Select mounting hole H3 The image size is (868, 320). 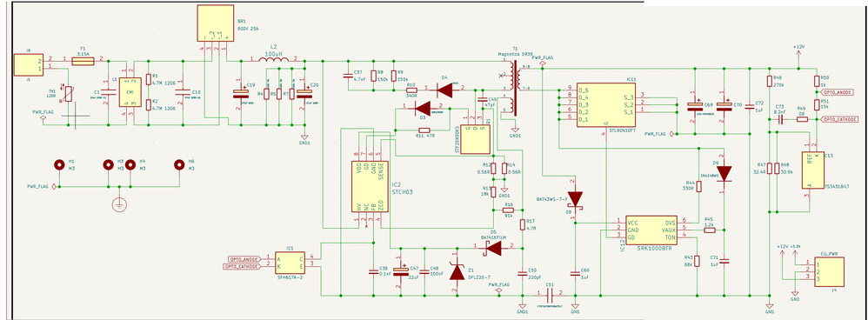coord(109,165)
